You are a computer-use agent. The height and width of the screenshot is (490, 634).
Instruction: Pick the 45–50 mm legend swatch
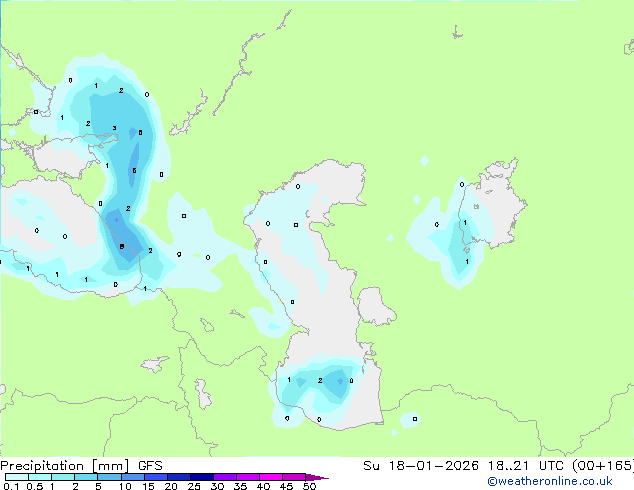[x=294, y=477]
